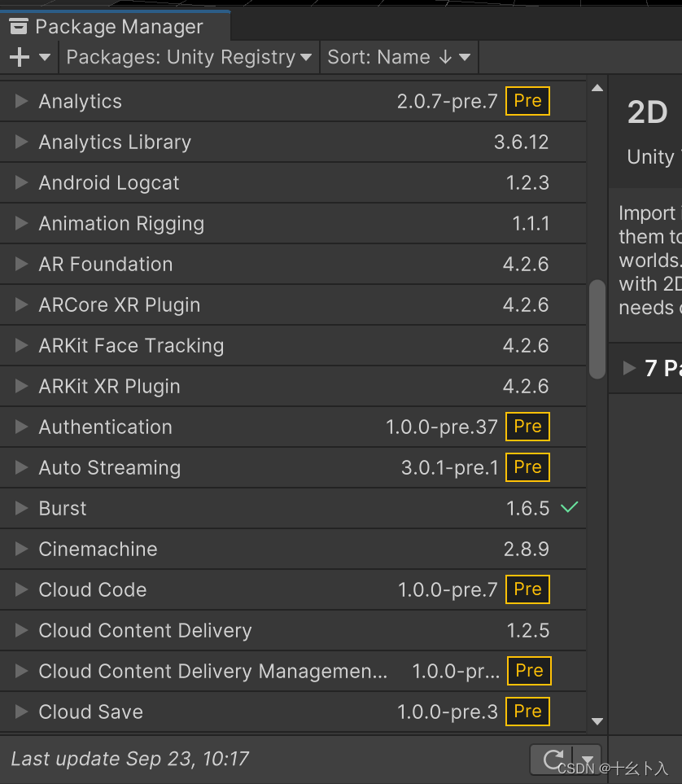Viewport: 682px width, 784px height.
Task: Click the Pre badge on Cloud Save
Action: point(527,712)
